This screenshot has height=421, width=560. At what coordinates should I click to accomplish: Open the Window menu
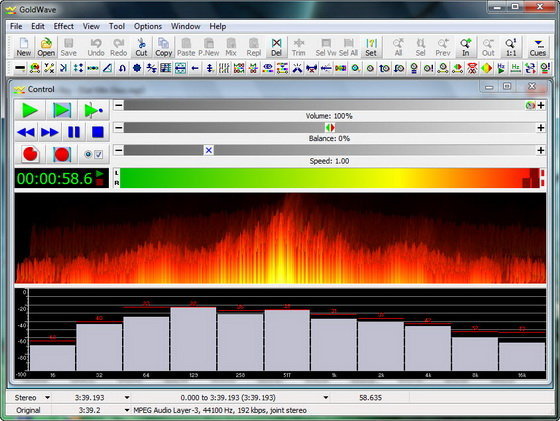(x=185, y=26)
